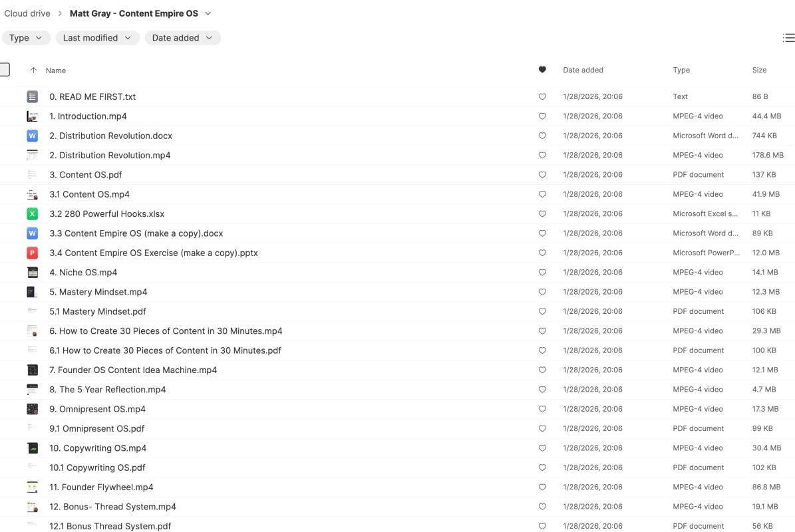Switch layout with the list view icon
The image size is (795, 532).
(788, 38)
